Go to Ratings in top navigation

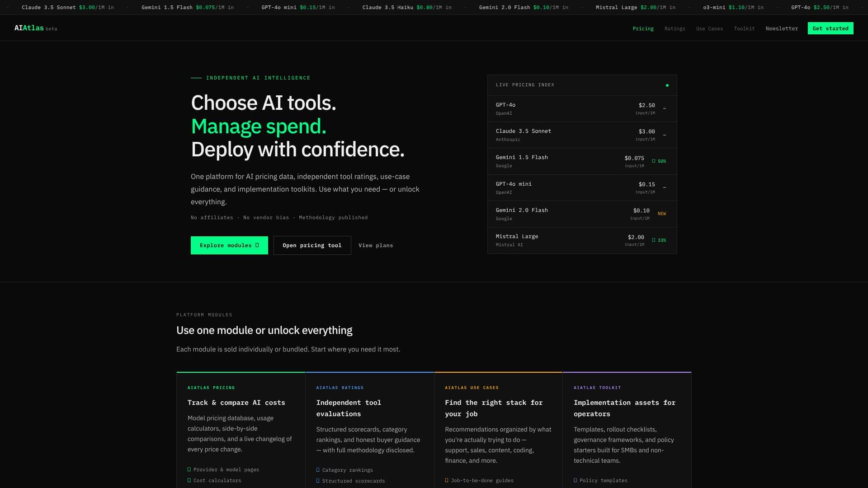click(x=675, y=28)
